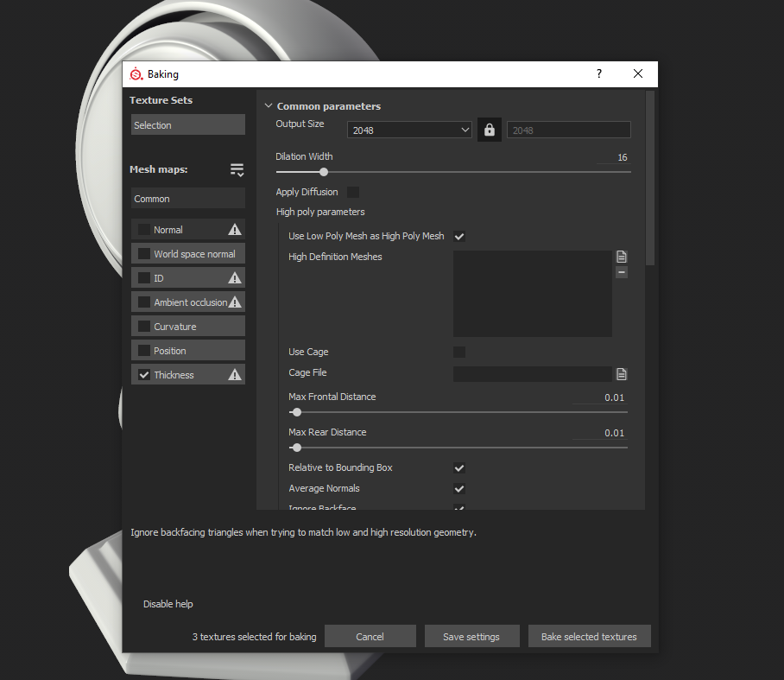The image size is (784, 680).
Task: Enable the Curvature mesh map checkbox
Action: tap(144, 327)
